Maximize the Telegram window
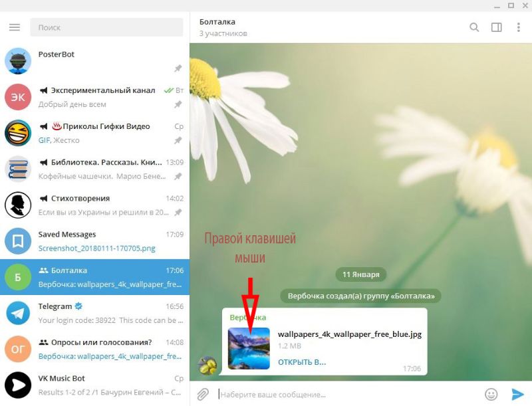 [511, 5]
